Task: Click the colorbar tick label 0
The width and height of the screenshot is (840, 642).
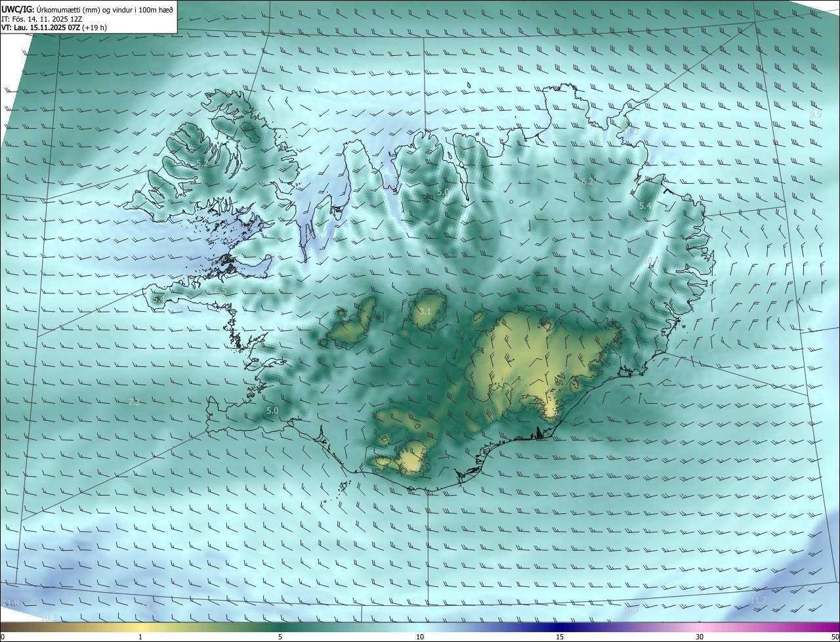Action: coord(2,637)
